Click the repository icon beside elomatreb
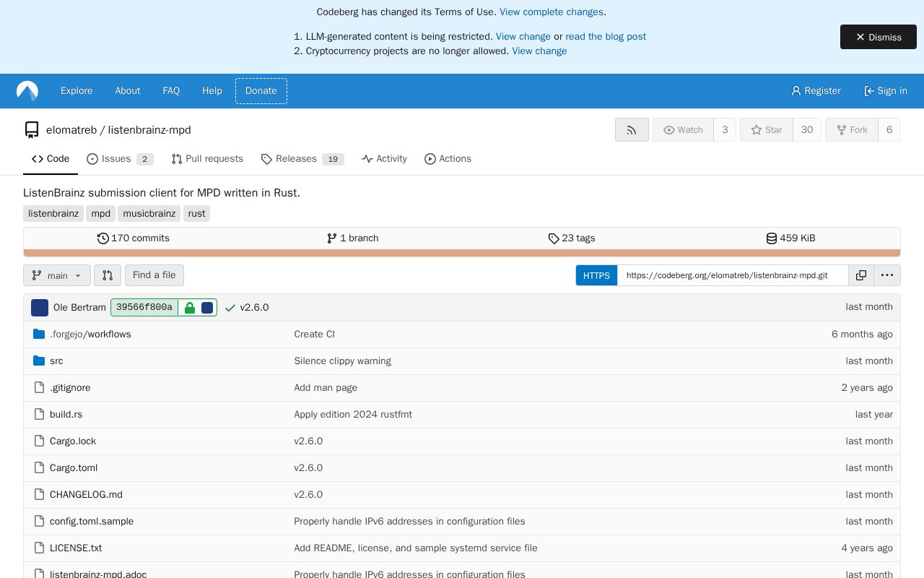The width and height of the screenshot is (924, 578). 32,130
